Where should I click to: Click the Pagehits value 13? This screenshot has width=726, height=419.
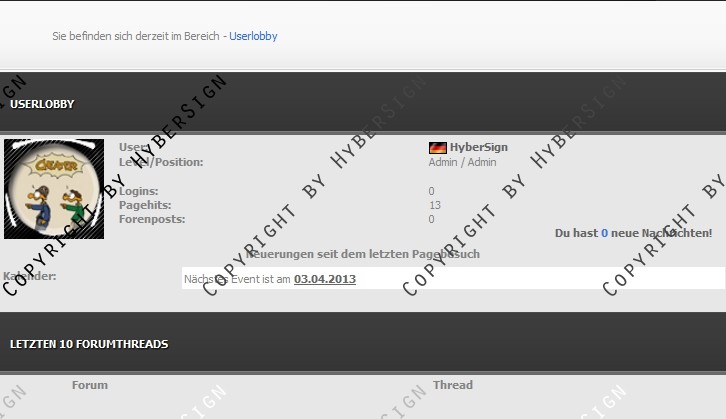point(434,205)
